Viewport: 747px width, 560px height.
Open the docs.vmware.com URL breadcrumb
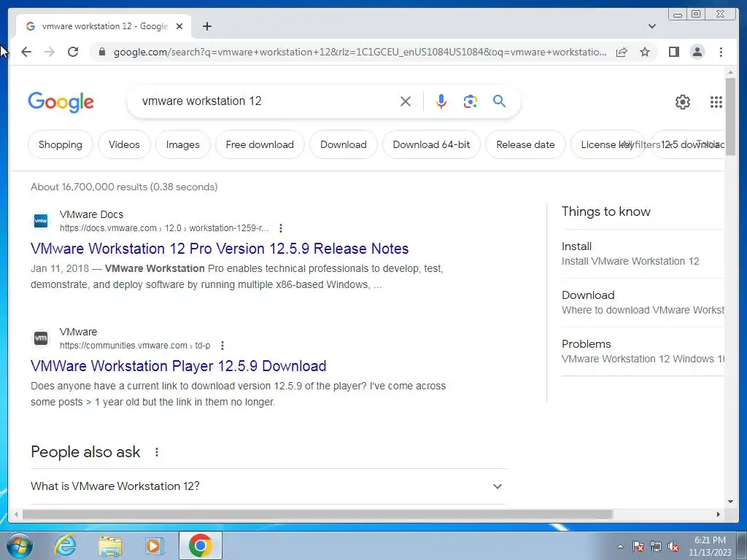164,228
